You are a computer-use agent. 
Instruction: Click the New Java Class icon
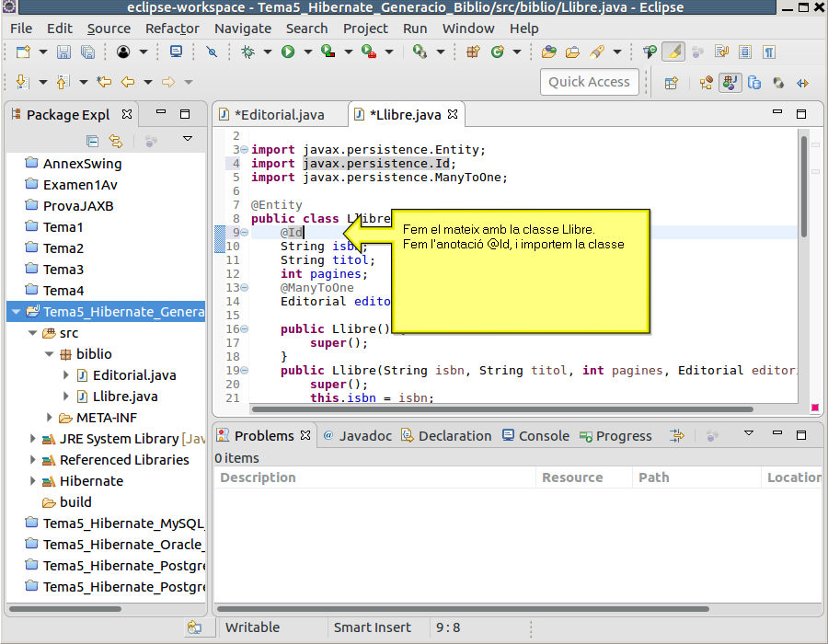coord(498,52)
